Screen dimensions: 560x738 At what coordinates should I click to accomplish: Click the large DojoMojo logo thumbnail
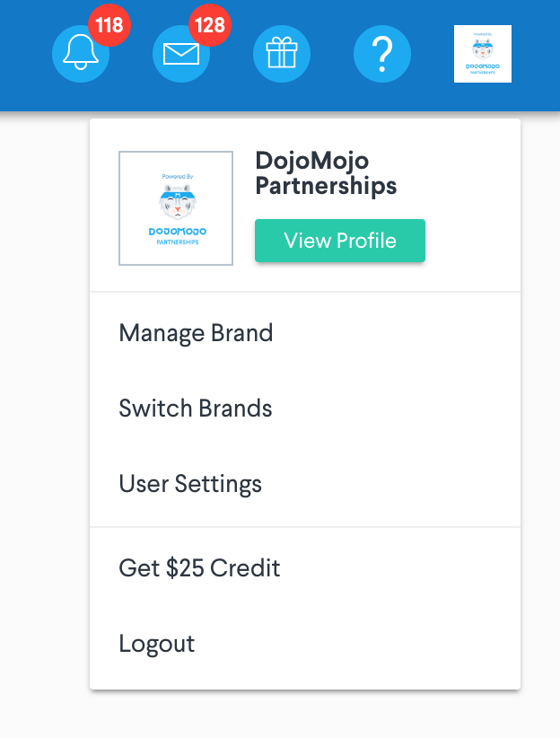[176, 208]
